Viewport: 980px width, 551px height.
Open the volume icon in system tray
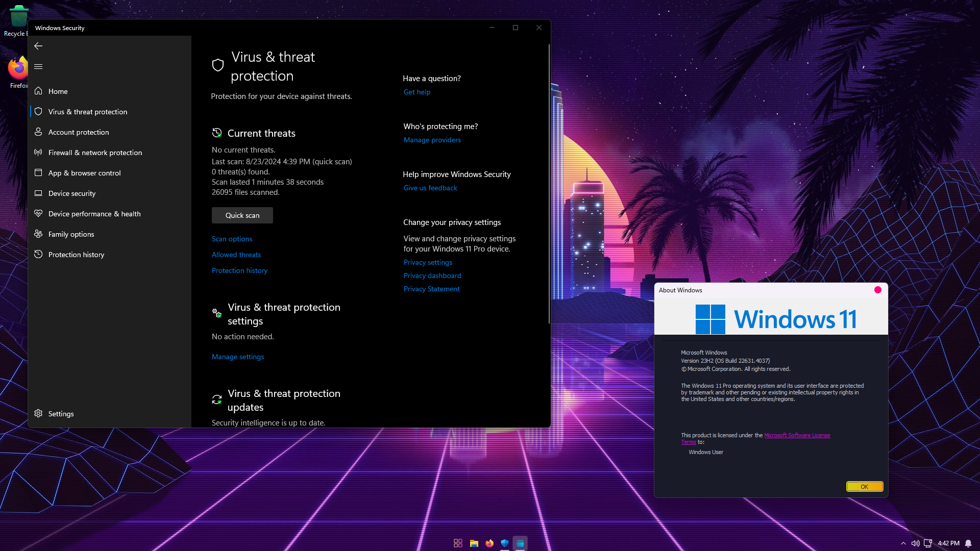pos(916,543)
